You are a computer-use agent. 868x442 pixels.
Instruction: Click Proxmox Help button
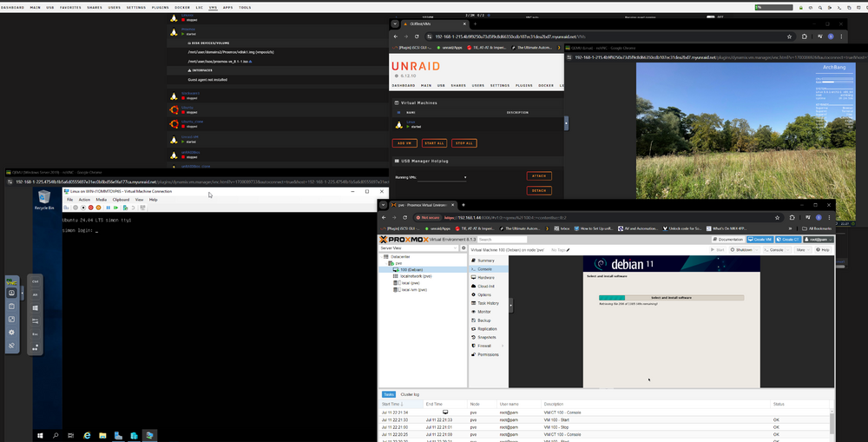tap(823, 250)
